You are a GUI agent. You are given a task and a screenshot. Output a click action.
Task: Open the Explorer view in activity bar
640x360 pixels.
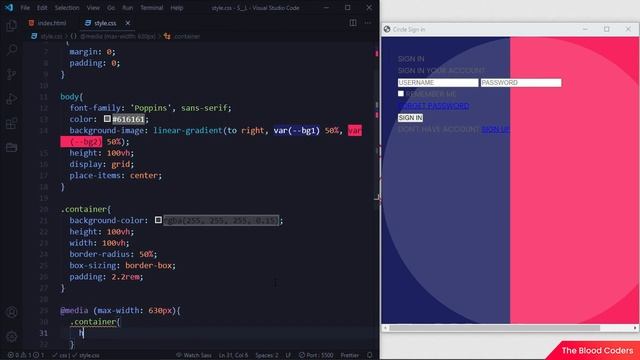(x=11, y=26)
